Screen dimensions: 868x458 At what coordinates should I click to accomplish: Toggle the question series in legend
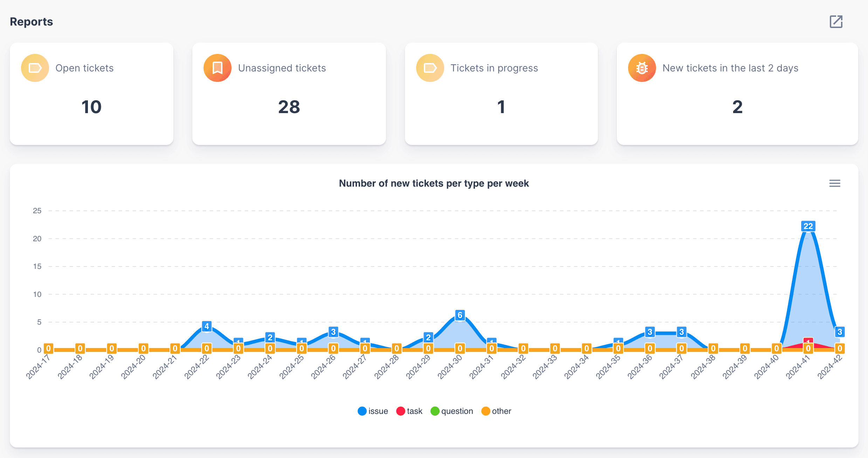point(457,411)
